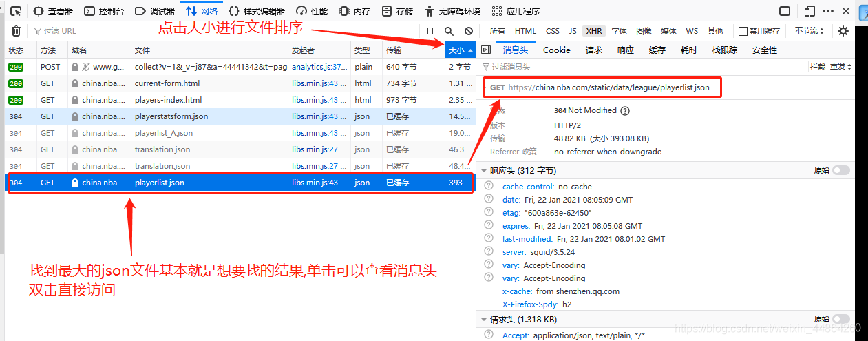Viewport: 868px width, 341px height.
Task: Open the 栈跟踪 stack trace tab
Action: (x=725, y=50)
